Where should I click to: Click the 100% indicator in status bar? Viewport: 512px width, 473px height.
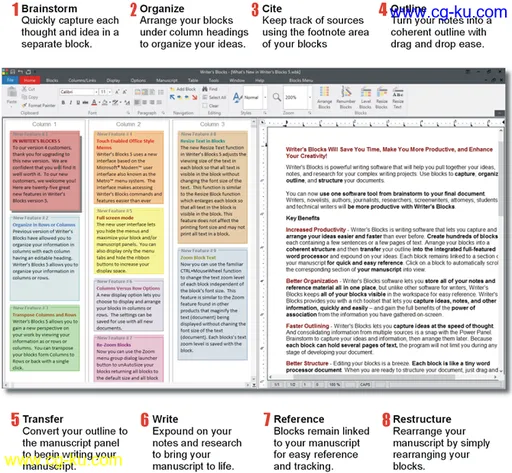click(335, 384)
